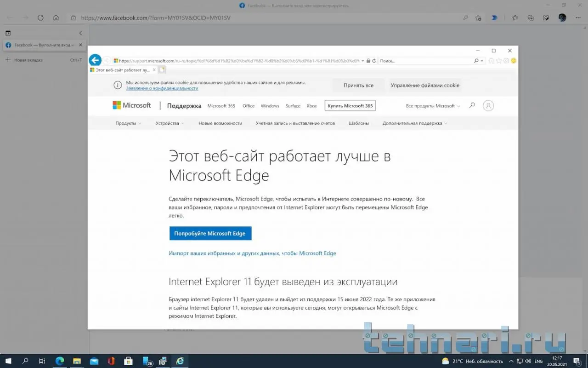Click the Internet Explorer forward arrow
This screenshot has height=368, width=588.
107,61
